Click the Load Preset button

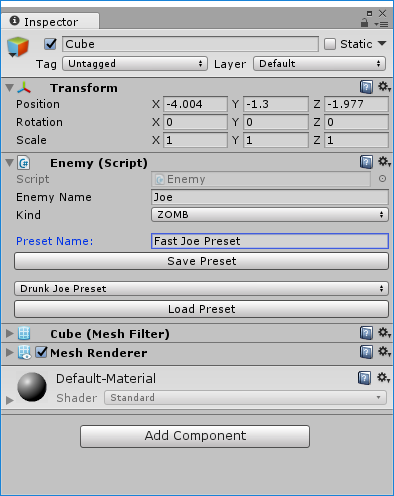[201, 309]
